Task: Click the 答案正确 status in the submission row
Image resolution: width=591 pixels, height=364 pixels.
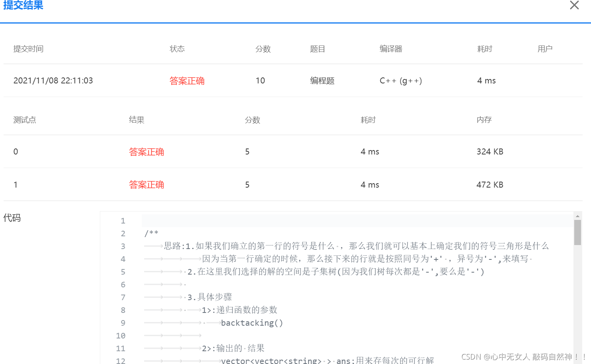Action: tap(187, 80)
